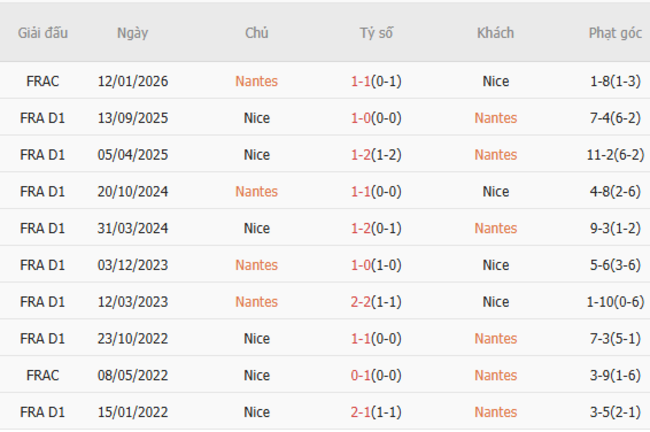Select the "Khách" column header

(495, 32)
